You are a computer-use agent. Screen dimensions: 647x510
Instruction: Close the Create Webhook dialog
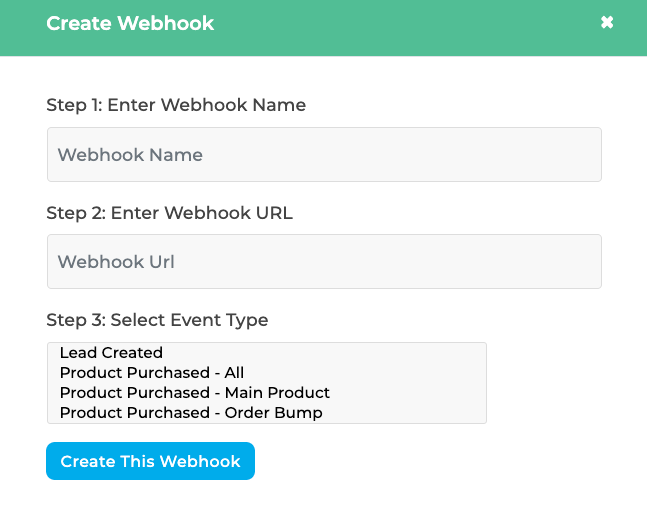(x=607, y=22)
